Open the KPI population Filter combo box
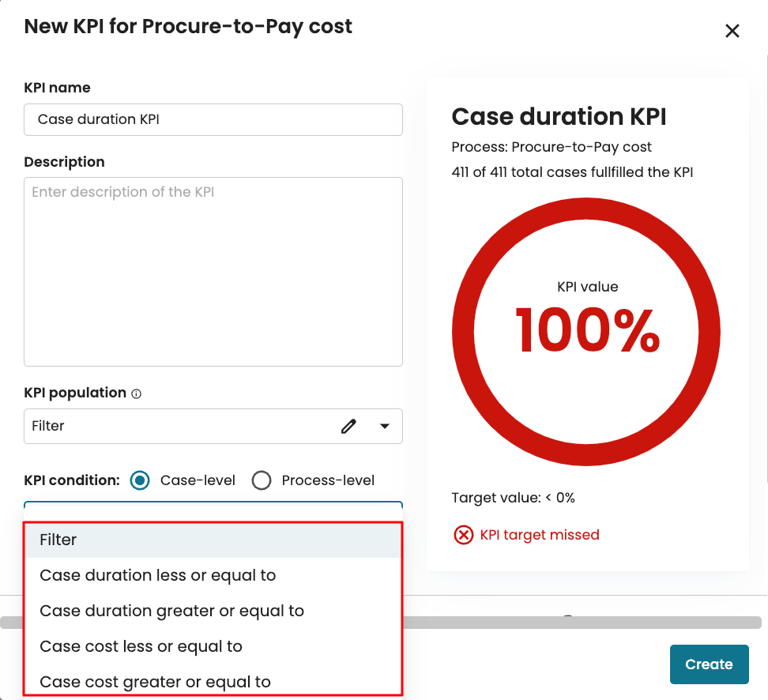Image resolution: width=768 pixels, height=700 pixels. [x=174, y=427]
